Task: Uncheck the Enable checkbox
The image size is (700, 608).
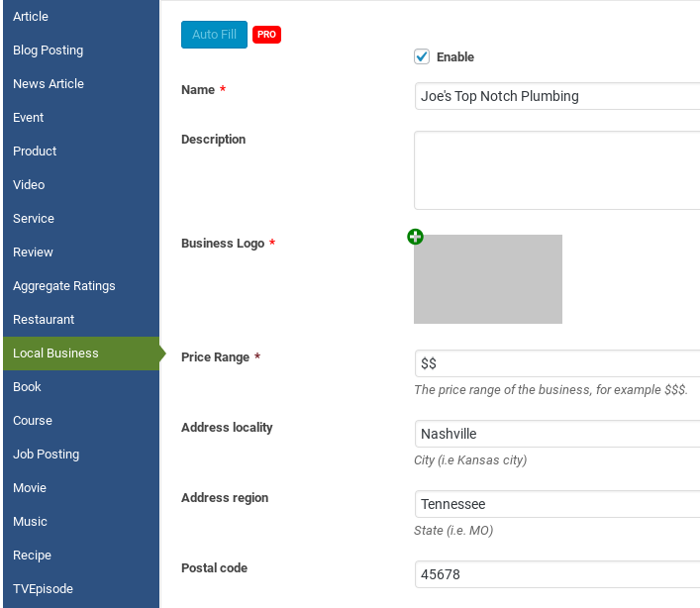Action: (x=422, y=56)
